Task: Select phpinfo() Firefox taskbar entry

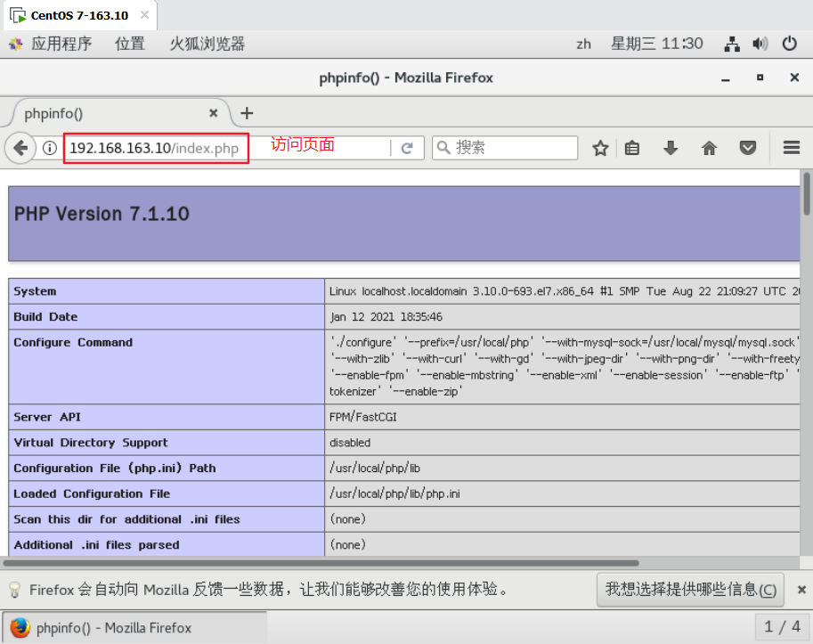Action: click(x=134, y=628)
